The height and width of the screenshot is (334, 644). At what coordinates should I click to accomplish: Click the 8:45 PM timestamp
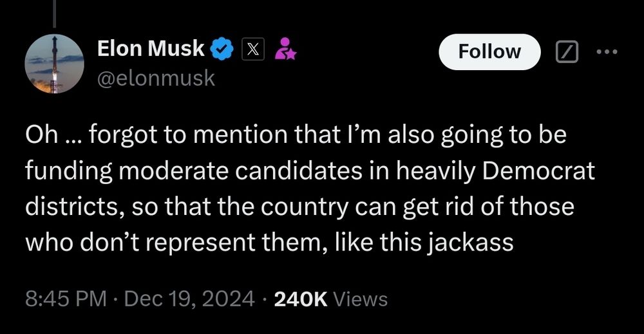(x=66, y=299)
